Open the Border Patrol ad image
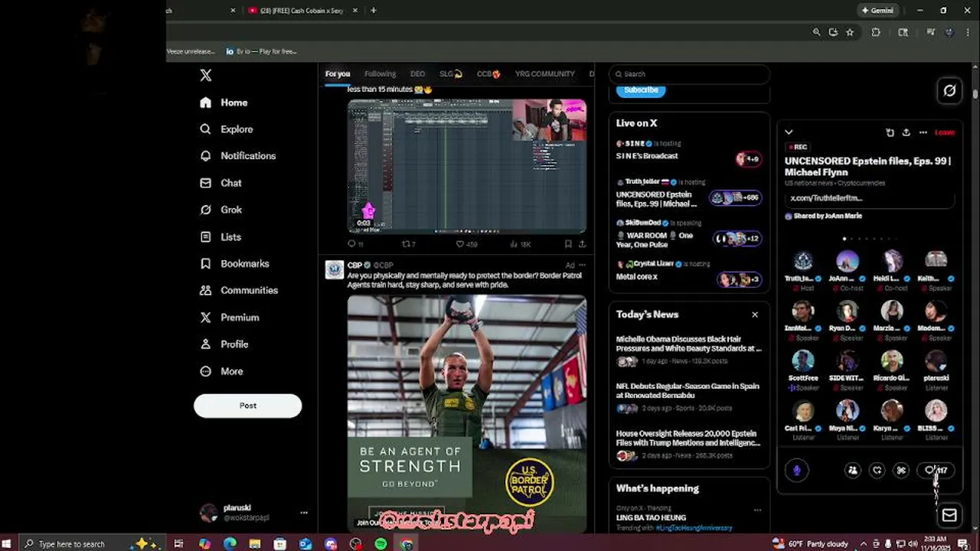The image size is (980, 551). tap(467, 413)
